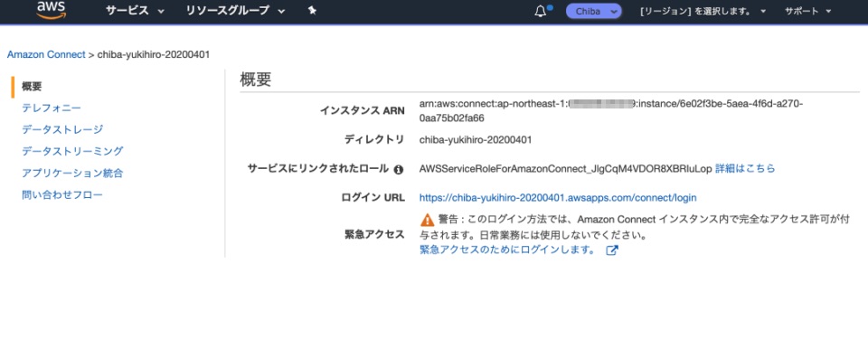Select 概要 in the sidebar
868x358 pixels.
[x=32, y=86]
